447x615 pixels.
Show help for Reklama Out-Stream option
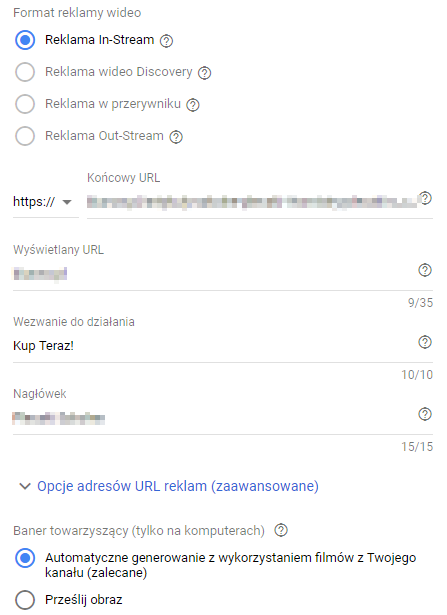tap(176, 137)
